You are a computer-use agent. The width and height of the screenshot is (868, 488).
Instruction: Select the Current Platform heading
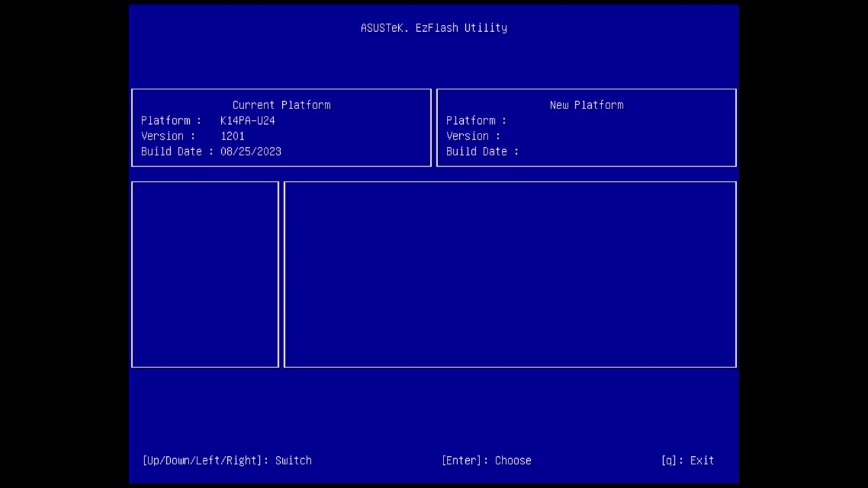pos(281,105)
